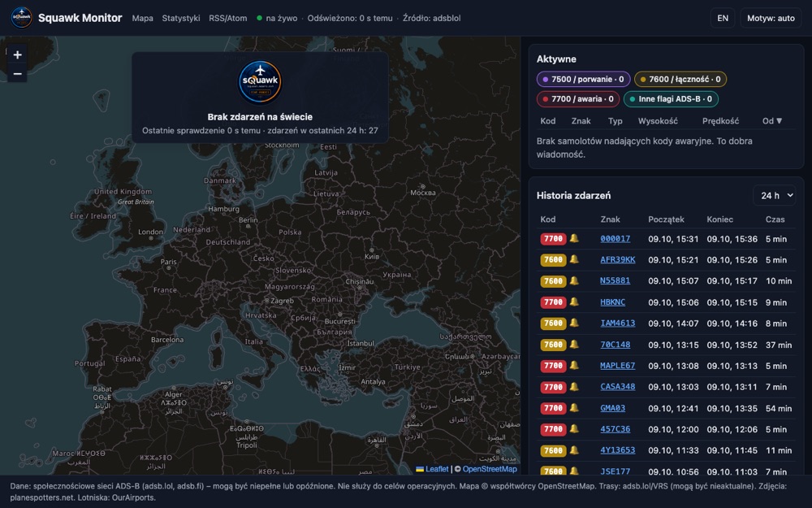Click the bell icon in the 4Y13653 row
Image resolution: width=812 pixels, height=508 pixels.
coord(574,450)
